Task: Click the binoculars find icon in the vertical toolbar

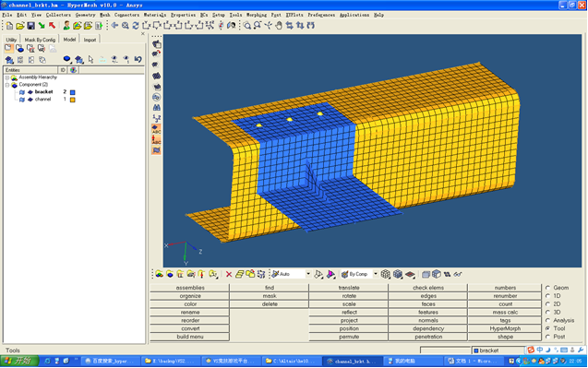Action: (x=156, y=108)
